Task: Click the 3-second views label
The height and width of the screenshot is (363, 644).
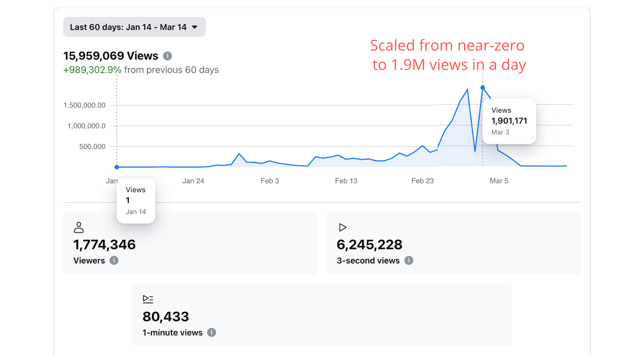Action: click(x=368, y=261)
